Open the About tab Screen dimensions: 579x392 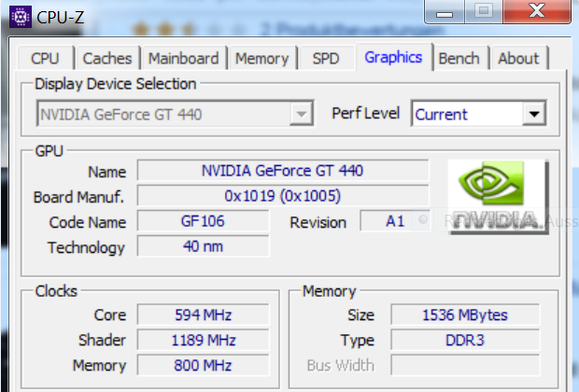click(x=518, y=58)
